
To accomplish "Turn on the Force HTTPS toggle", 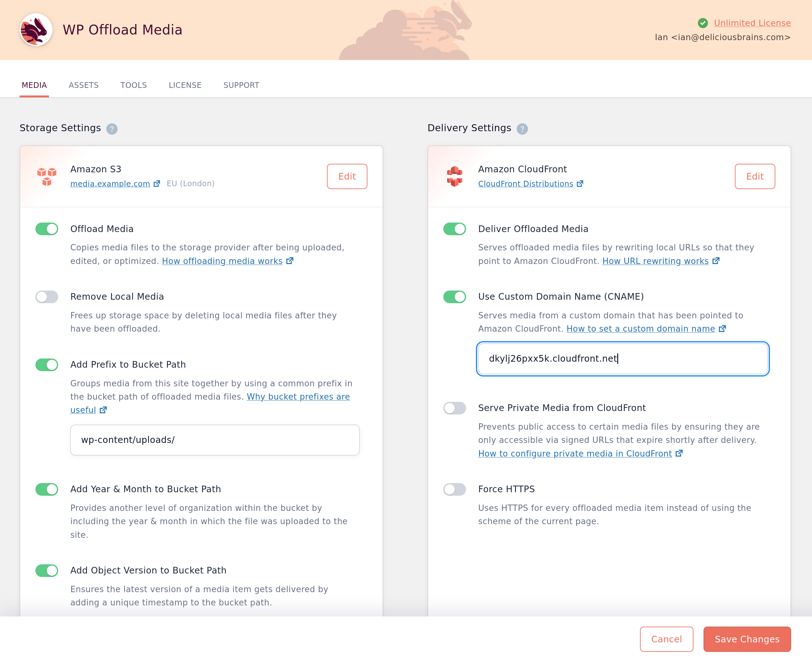I will 454,489.
